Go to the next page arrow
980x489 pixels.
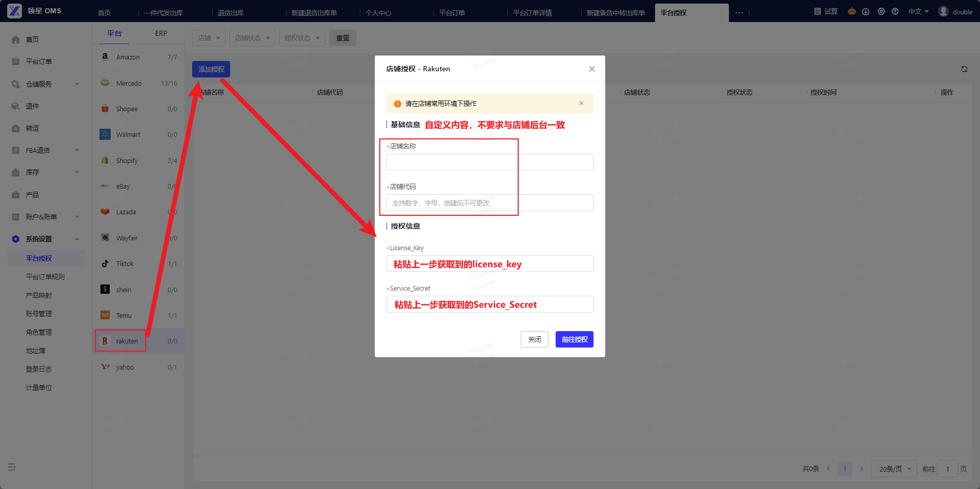862,468
